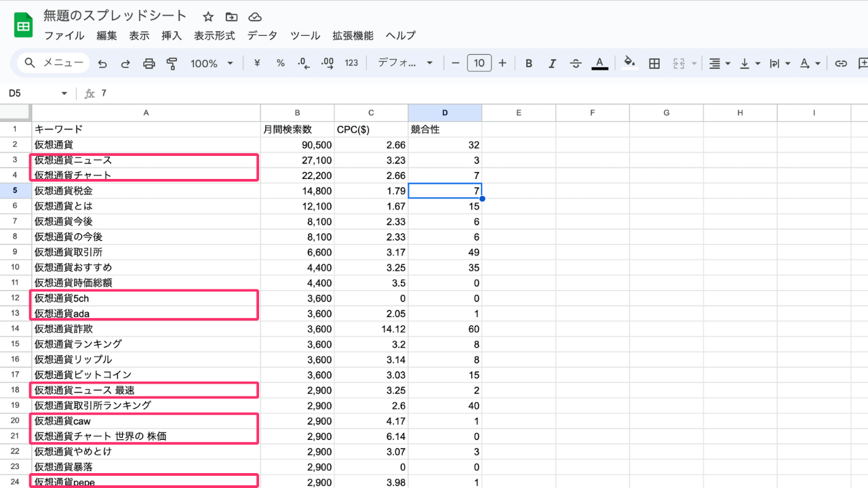
Task: Open more number formats (123)
Action: click(351, 63)
